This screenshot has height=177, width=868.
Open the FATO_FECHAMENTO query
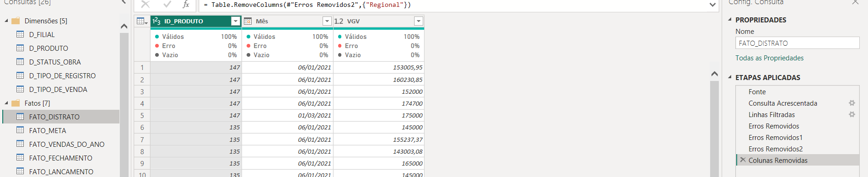point(60,158)
